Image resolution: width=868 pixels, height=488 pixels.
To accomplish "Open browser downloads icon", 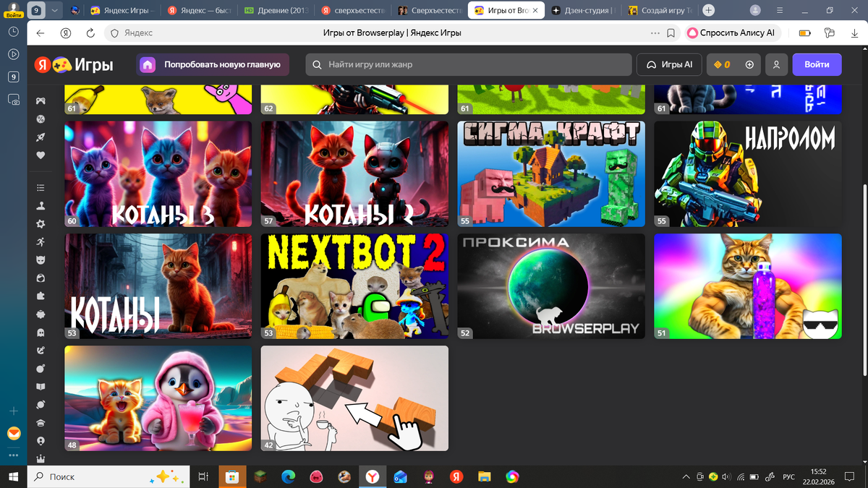I will tap(853, 33).
